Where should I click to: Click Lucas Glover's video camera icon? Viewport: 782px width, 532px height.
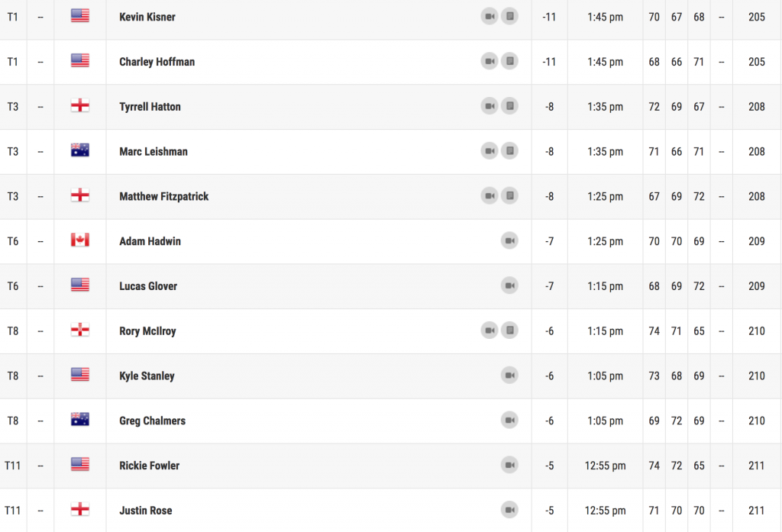pyautogui.click(x=509, y=285)
